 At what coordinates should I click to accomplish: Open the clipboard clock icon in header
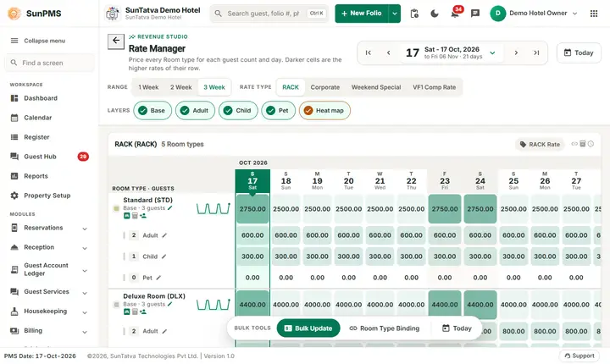[x=414, y=14]
